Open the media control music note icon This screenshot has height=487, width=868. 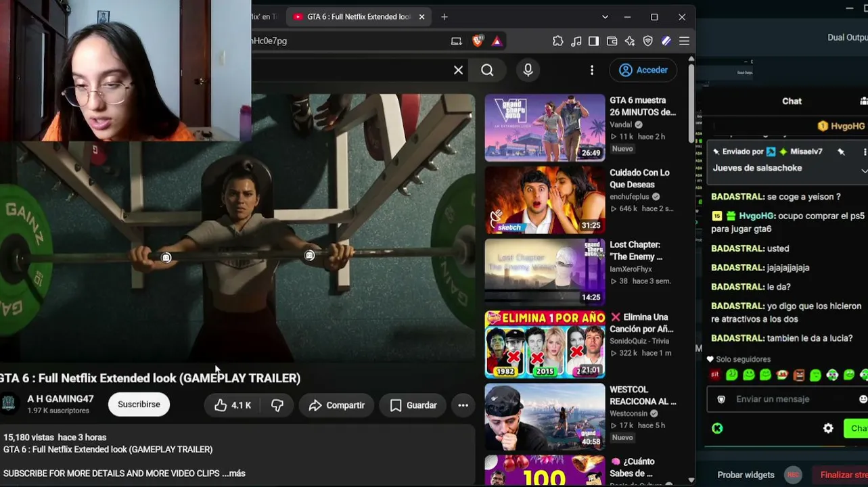pos(576,41)
